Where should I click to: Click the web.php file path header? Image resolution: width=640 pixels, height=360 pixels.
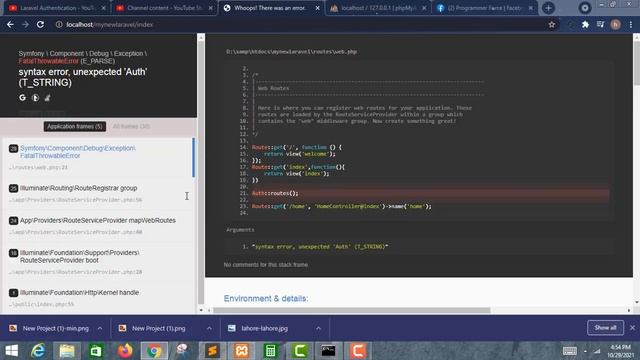pyautogui.click(x=291, y=52)
